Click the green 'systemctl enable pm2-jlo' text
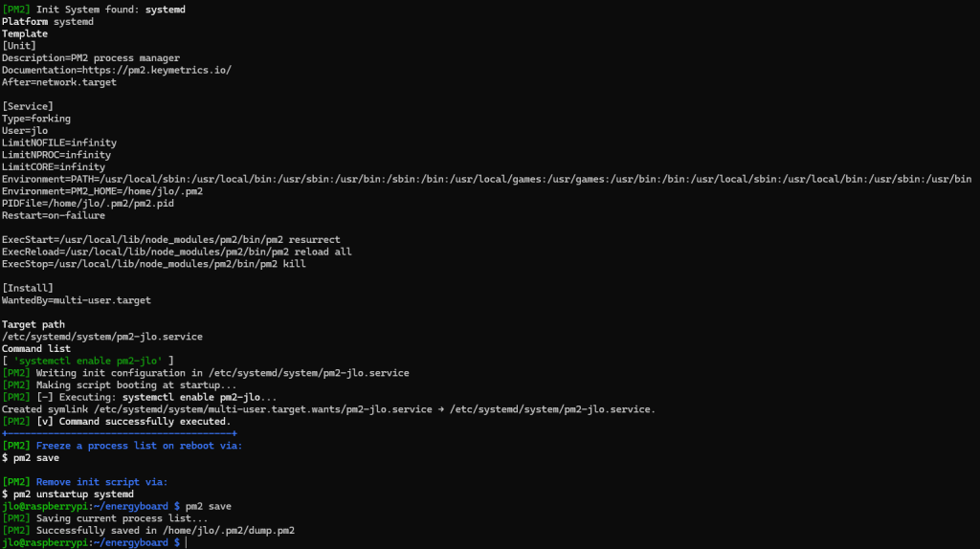This screenshot has height=549, width=980. (87, 361)
